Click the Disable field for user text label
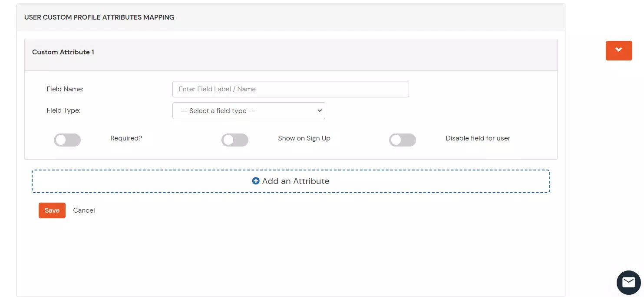Image resolution: width=644 pixels, height=297 pixels. [478, 138]
